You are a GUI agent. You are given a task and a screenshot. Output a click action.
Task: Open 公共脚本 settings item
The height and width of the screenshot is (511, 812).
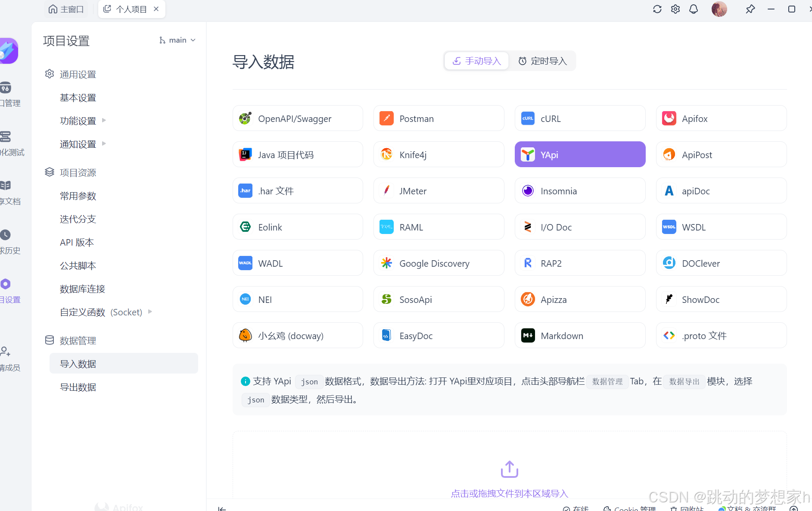pos(78,266)
